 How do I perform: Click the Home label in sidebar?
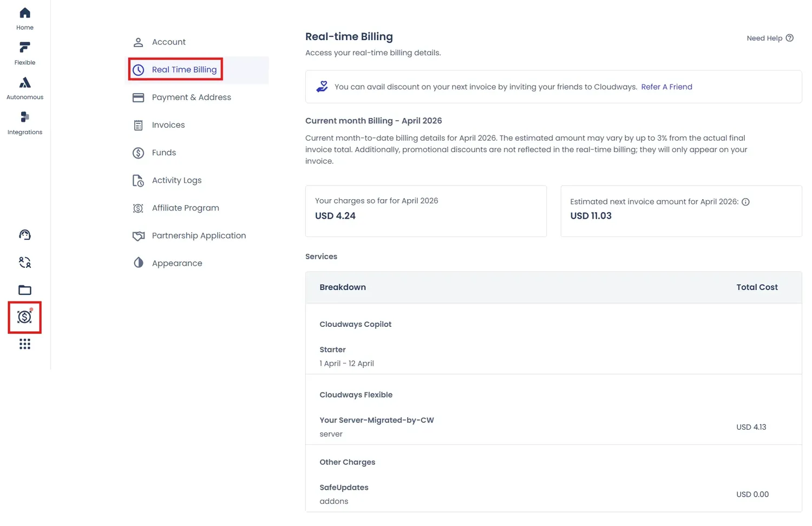[25, 28]
